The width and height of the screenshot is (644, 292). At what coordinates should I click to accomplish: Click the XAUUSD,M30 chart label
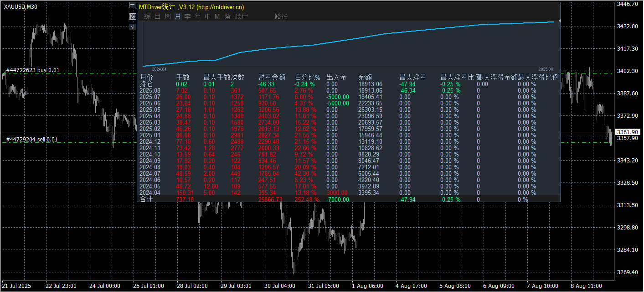tap(20, 6)
